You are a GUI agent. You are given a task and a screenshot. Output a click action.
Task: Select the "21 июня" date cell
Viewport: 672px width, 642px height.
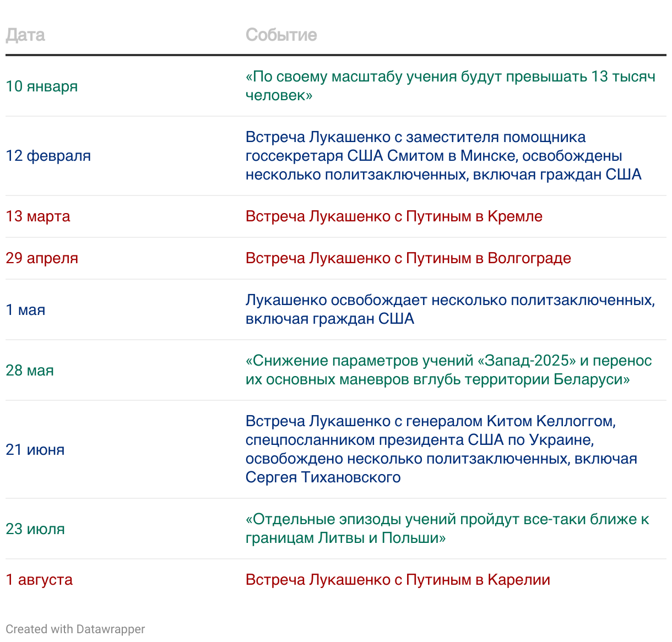35,450
